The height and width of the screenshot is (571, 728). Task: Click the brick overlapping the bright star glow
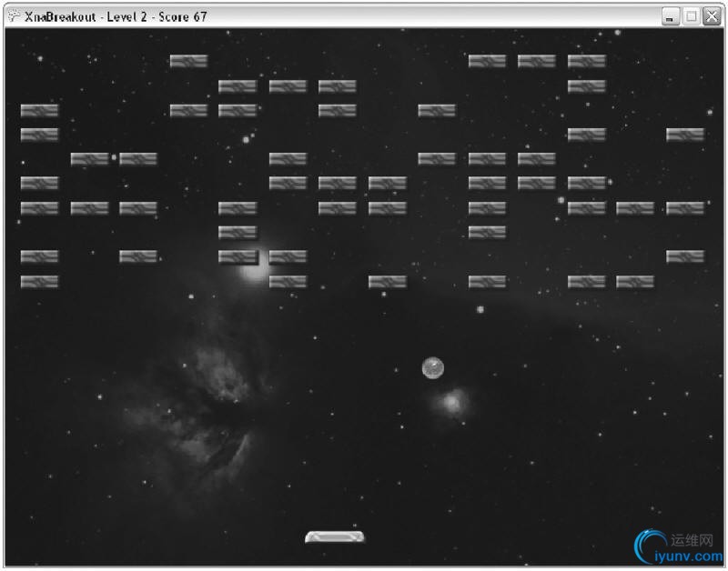(x=238, y=256)
